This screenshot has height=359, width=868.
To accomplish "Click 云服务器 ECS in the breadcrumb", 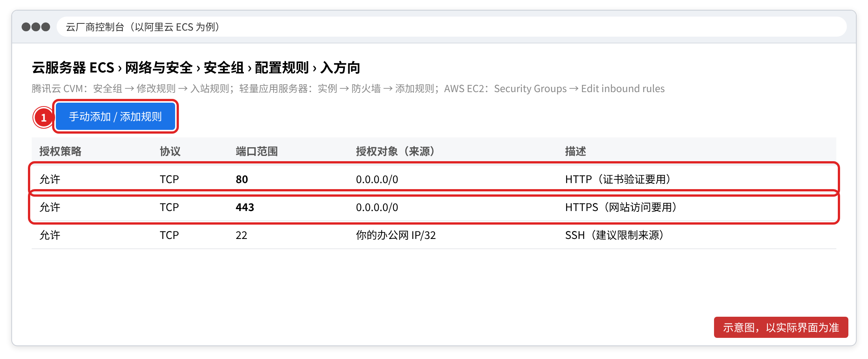I will pos(73,68).
